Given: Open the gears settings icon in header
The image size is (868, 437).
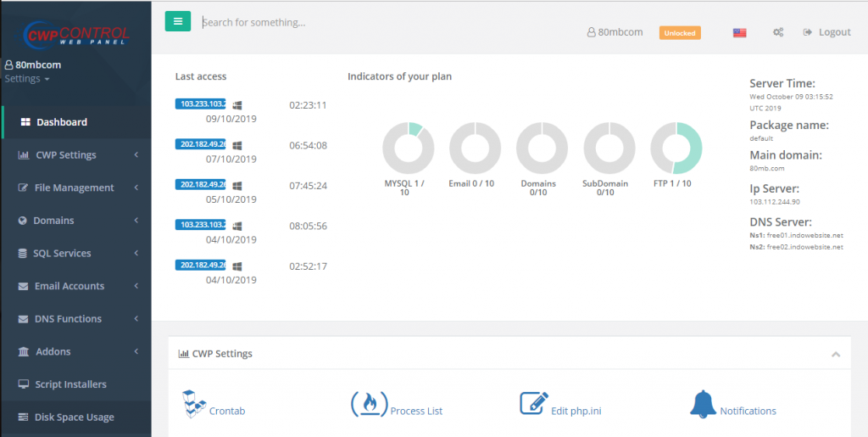Looking at the screenshot, I should tap(778, 32).
